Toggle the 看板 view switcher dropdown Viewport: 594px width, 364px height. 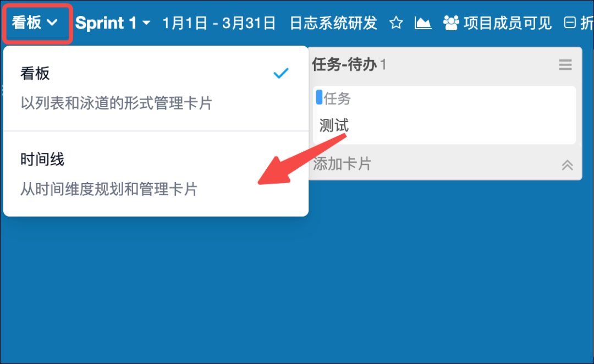(35, 23)
